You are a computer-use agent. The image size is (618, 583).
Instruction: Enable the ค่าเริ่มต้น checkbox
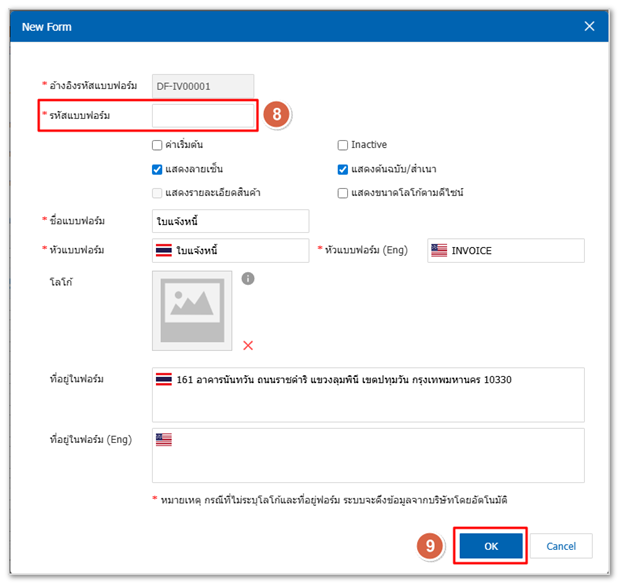point(157,145)
